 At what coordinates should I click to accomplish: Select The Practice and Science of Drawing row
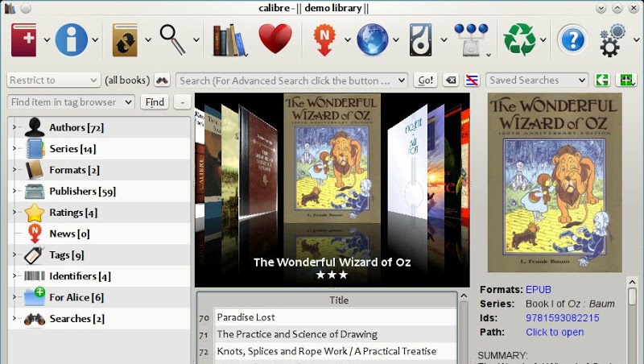pos(335,334)
